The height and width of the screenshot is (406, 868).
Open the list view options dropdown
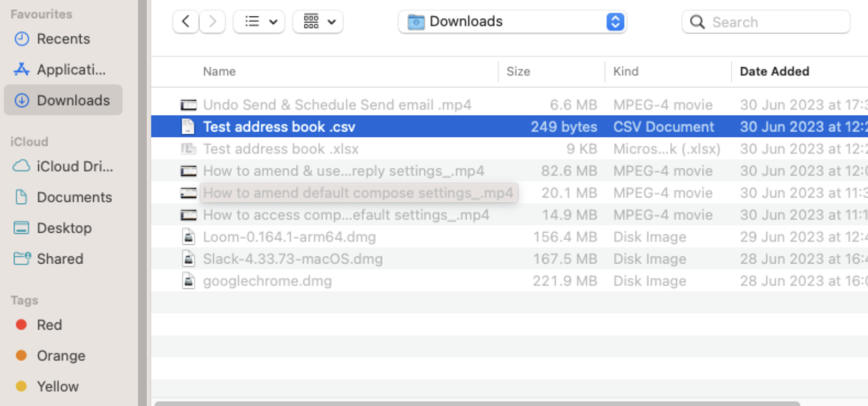tap(259, 22)
